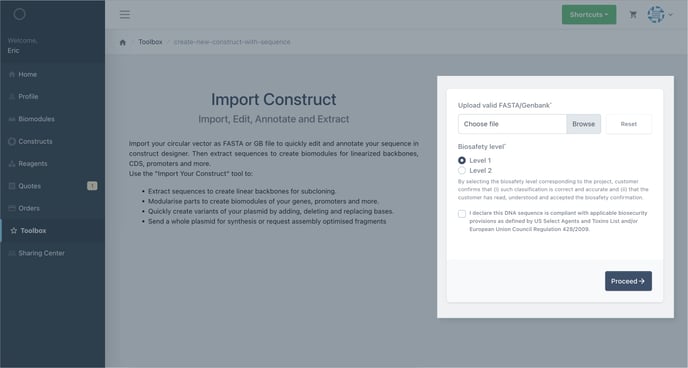Screen dimensions: 688x368
Task: Click the Orders sidebar icon
Action: (12, 208)
